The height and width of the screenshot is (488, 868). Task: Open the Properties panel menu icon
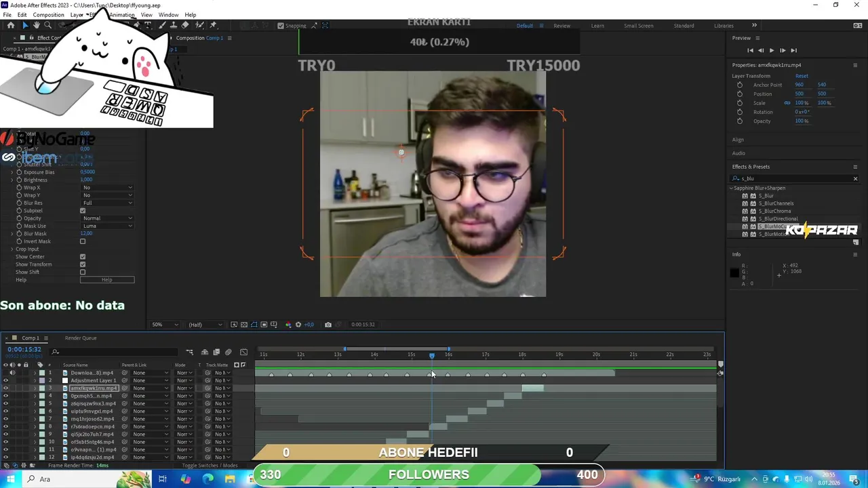[855, 65]
